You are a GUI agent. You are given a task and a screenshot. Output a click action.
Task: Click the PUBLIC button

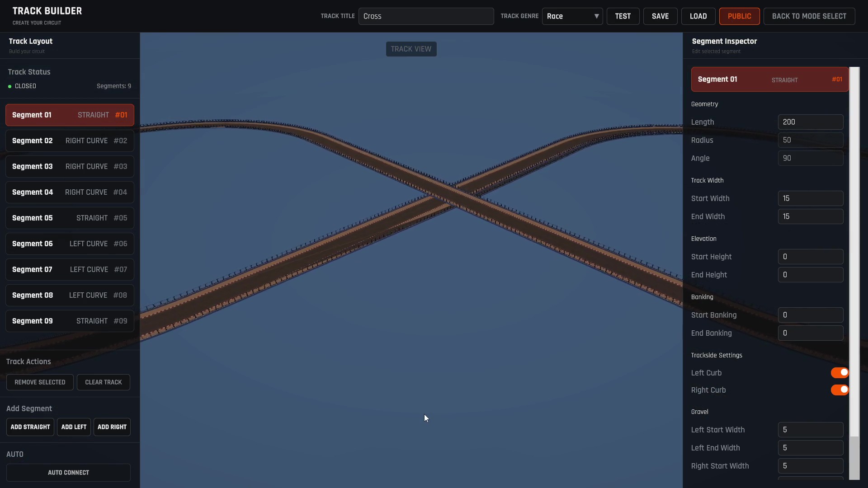click(740, 16)
